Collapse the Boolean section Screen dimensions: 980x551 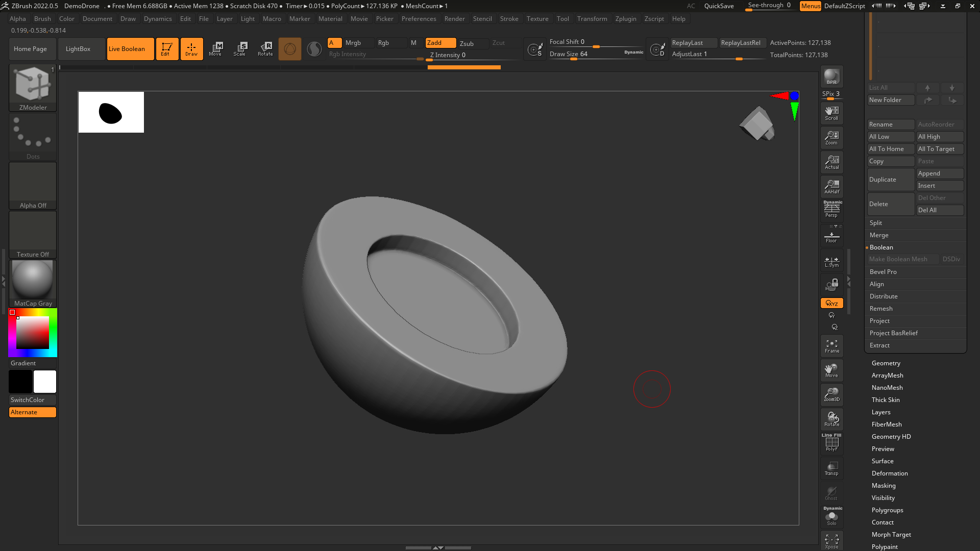pyautogui.click(x=881, y=247)
